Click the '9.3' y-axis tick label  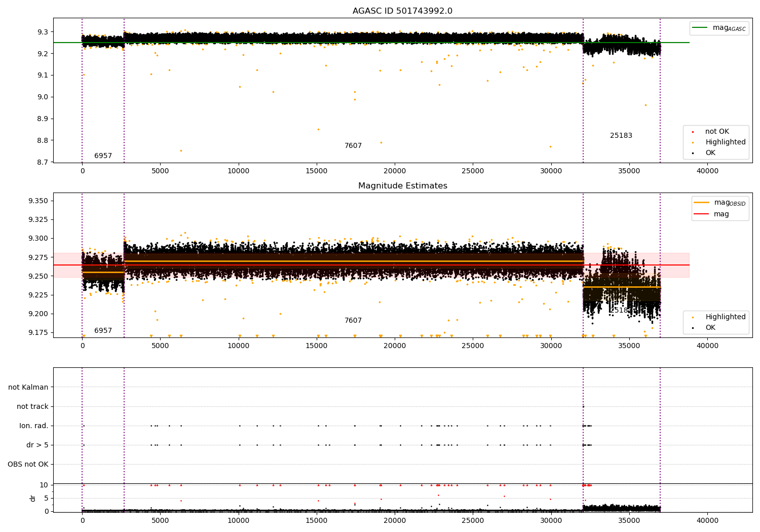(x=42, y=32)
